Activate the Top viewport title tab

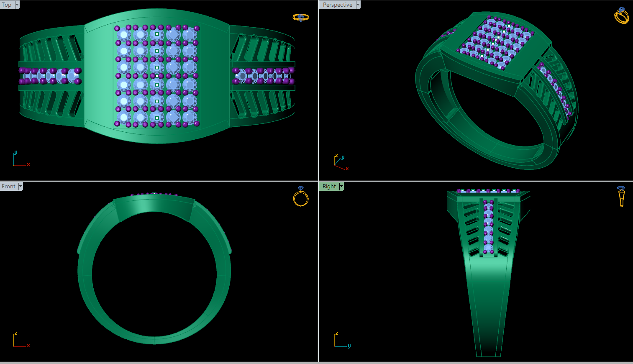click(7, 5)
